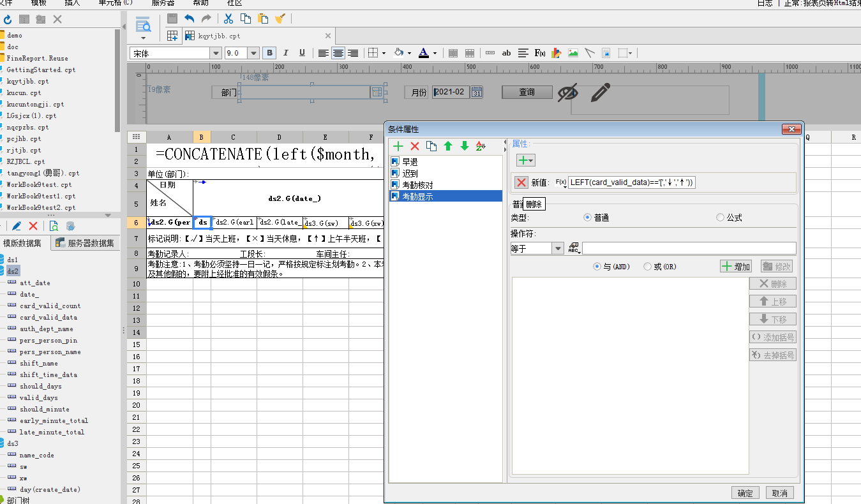Click the 确定 button
The width and height of the screenshot is (861, 504).
pyautogui.click(x=745, y=493)
